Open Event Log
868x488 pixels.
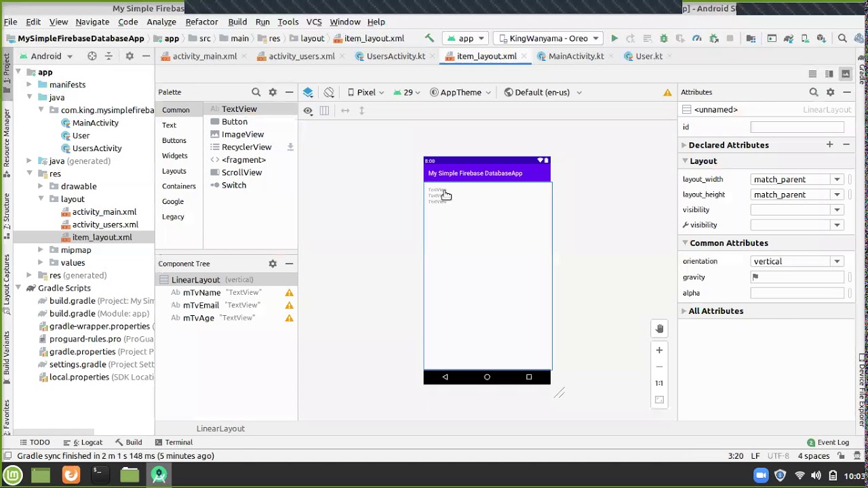point(827,442)
